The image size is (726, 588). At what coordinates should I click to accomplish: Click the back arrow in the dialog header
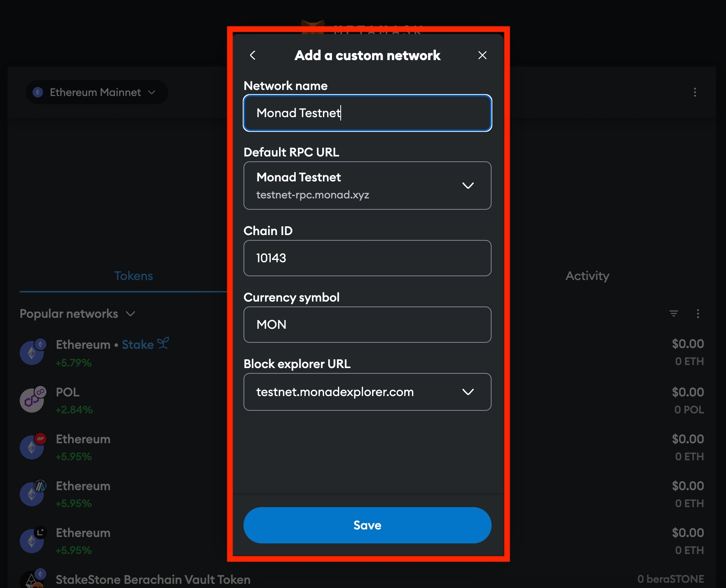click(x=253, y=56)
